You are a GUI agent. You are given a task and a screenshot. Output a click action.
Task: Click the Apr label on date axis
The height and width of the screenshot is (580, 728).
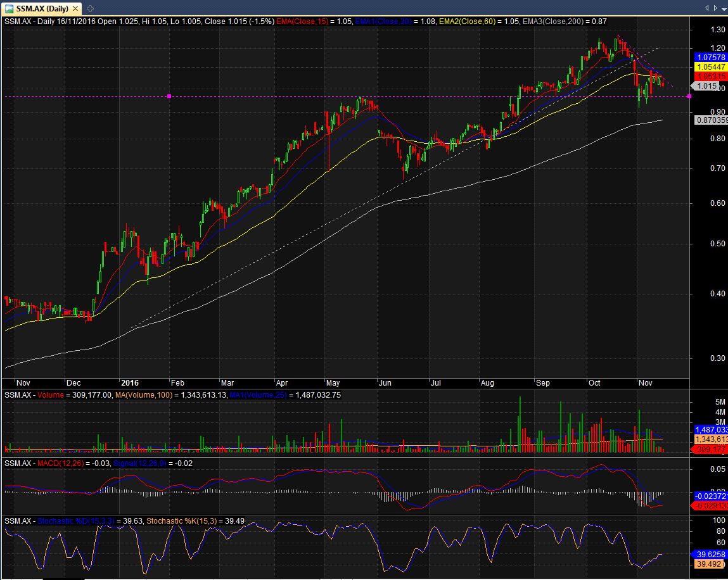(282, 383)
